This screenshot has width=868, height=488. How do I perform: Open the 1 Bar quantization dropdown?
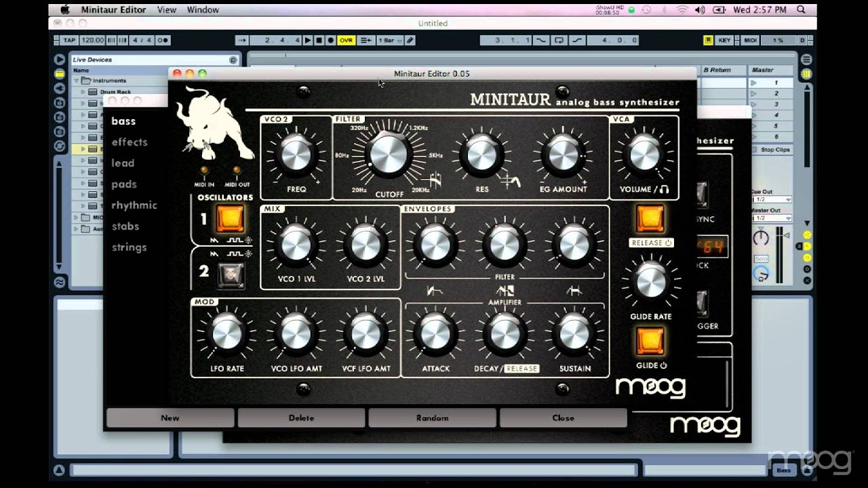pyautogui.click(x=389, y=41)
